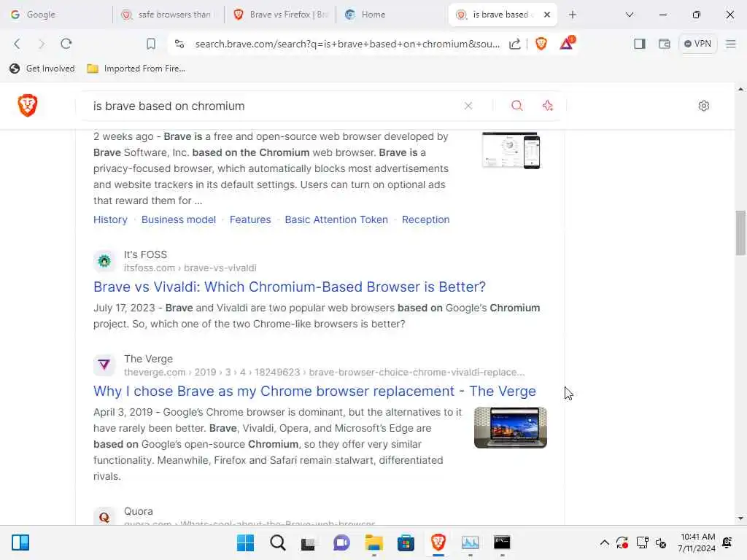Open Brave Shields lion icon in address bar

pyautogui.click(x=541, y=44)
